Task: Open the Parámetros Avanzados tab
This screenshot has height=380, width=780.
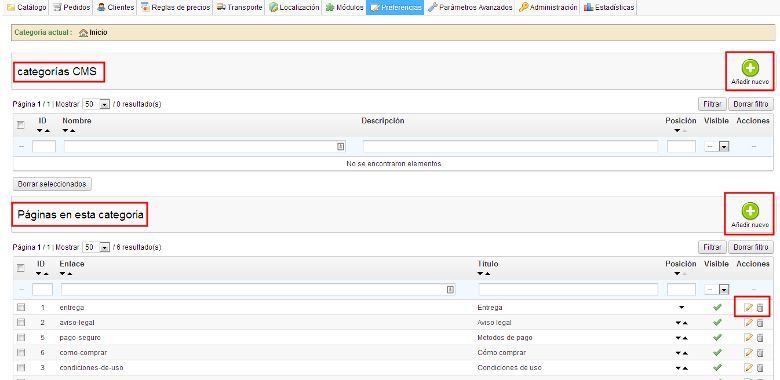Action: tap(470, 7)
